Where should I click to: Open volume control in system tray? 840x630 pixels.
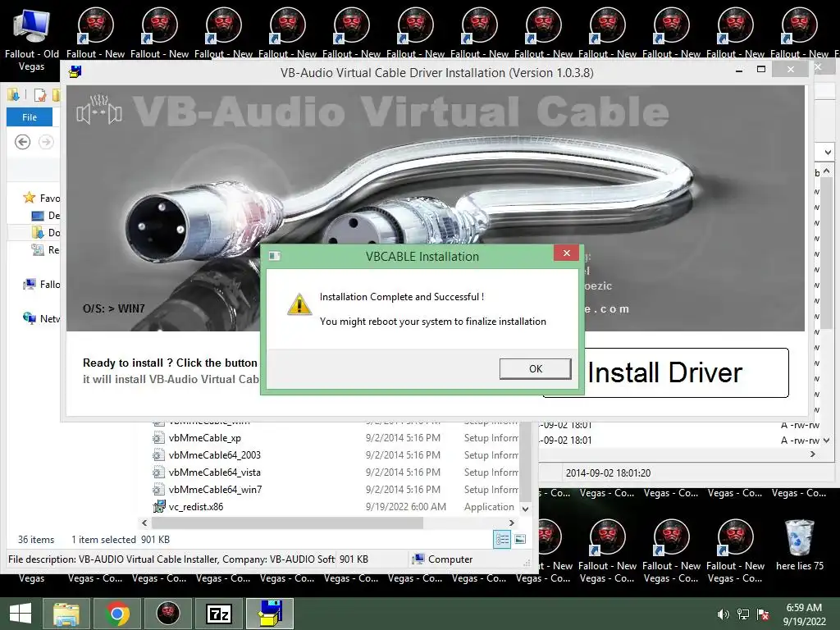[x=724, y=614]
